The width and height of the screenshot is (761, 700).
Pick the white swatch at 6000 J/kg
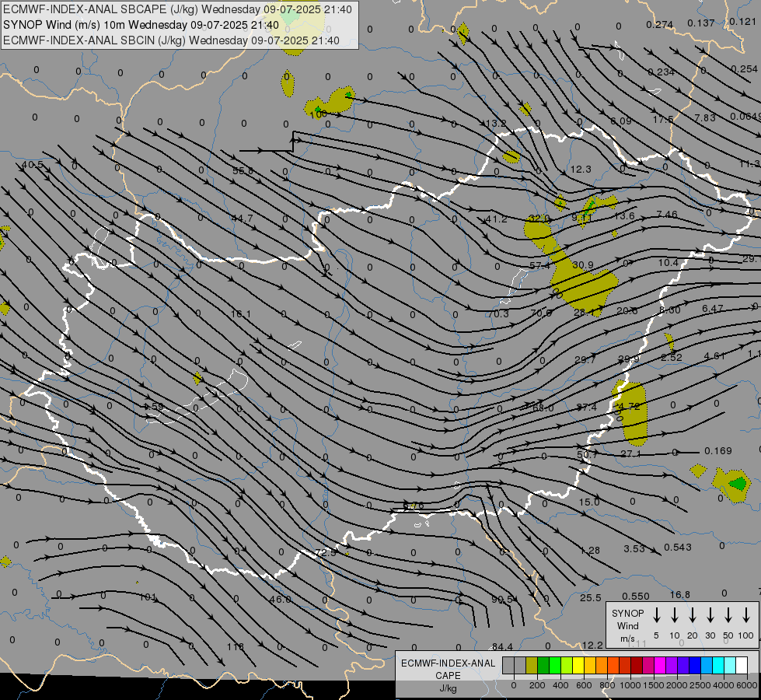click(x=741, y=666)
